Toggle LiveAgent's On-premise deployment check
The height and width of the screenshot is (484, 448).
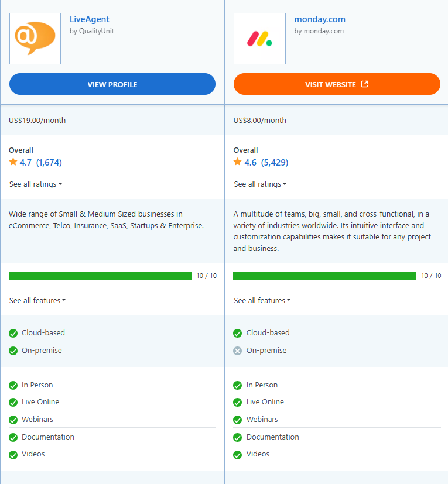[x=12, y=350]
